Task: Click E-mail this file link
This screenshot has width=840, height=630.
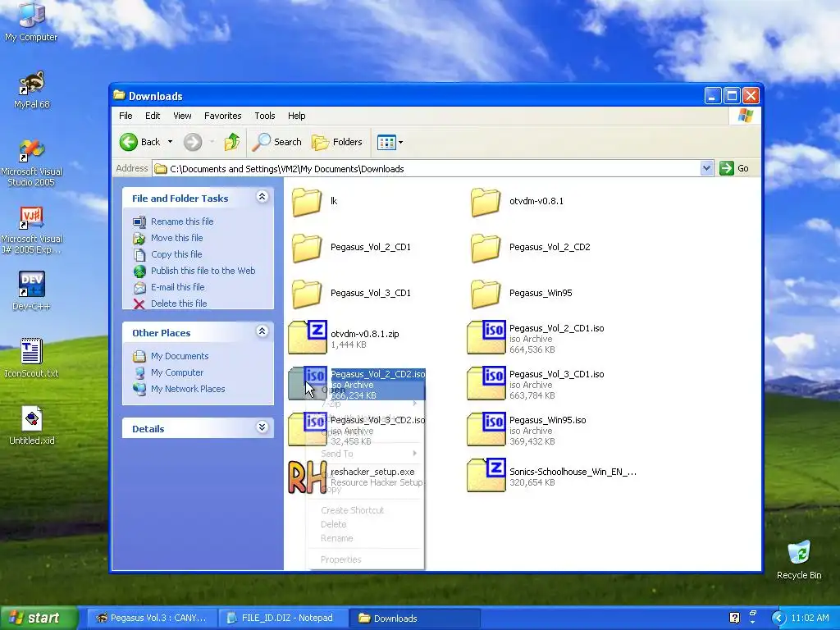Action: click(177, 287)
